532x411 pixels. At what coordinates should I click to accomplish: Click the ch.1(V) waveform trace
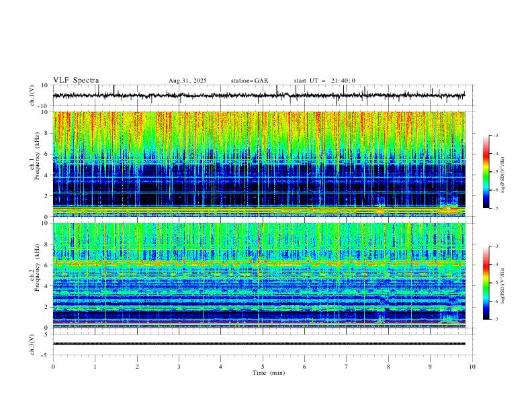259,95
